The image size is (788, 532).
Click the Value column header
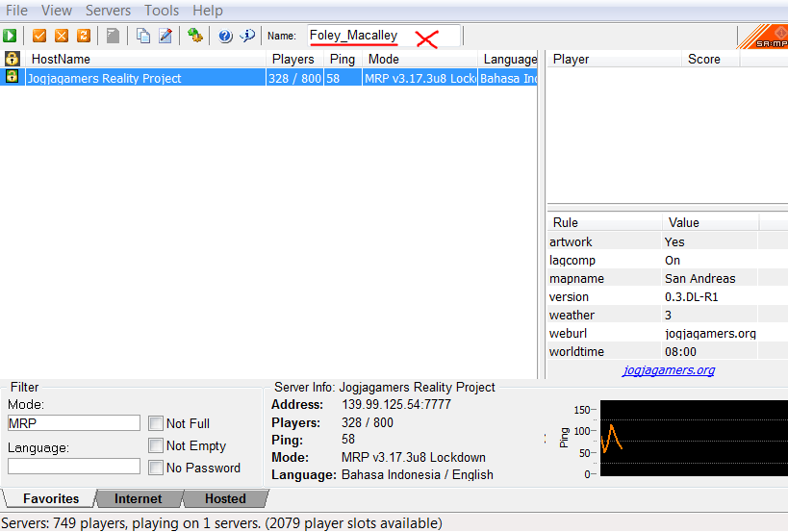(710, 222)
